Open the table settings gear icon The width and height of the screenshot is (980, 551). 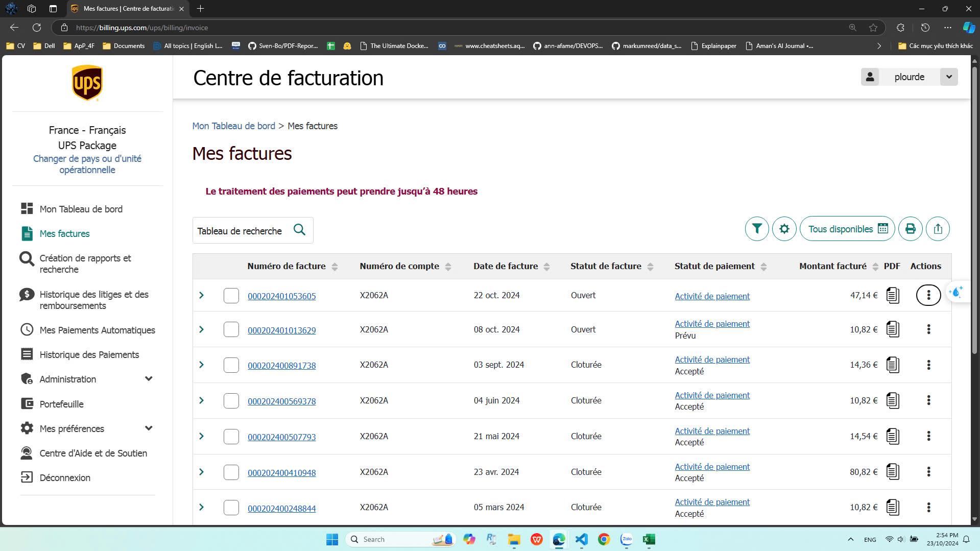click(784, 228)
